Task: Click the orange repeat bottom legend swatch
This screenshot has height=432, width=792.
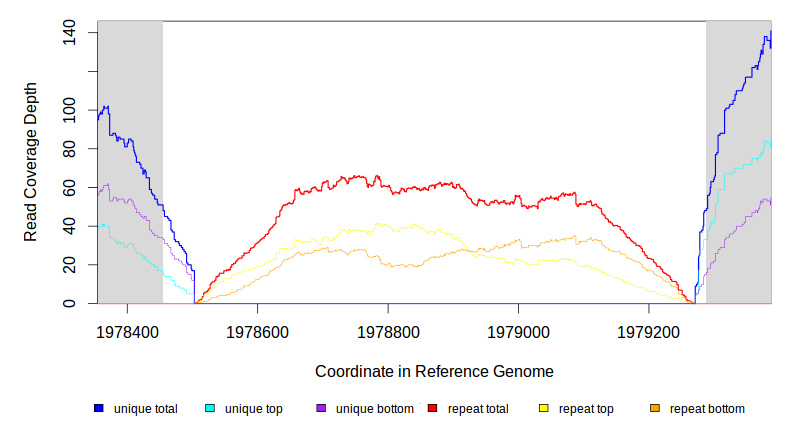Action: click(x=655, y=409)
